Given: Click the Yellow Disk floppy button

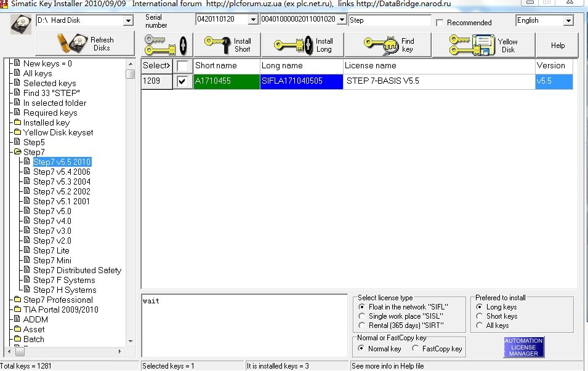Looking at the screenshot, I should pyautogui.click(x=482, y=45).
